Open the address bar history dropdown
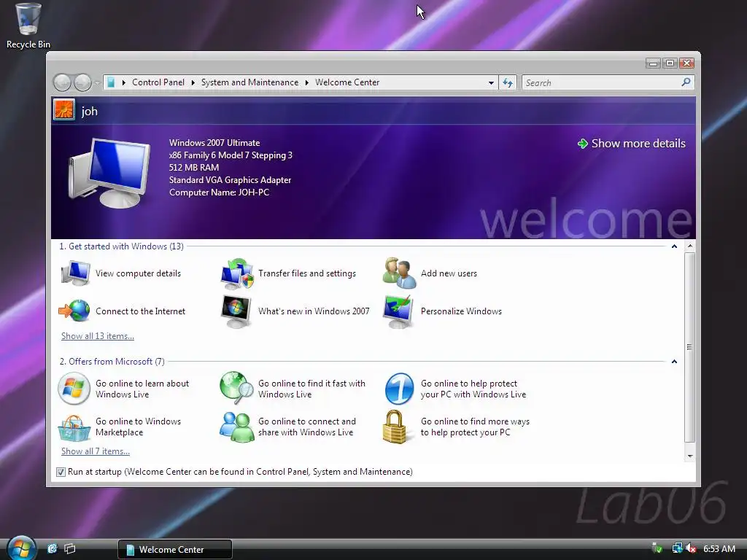 click(491, 83)
